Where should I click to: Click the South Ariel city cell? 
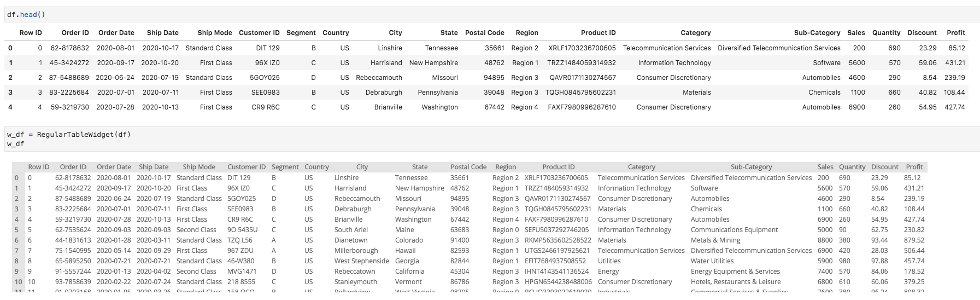pyautogui.click(x=351, y=230)
